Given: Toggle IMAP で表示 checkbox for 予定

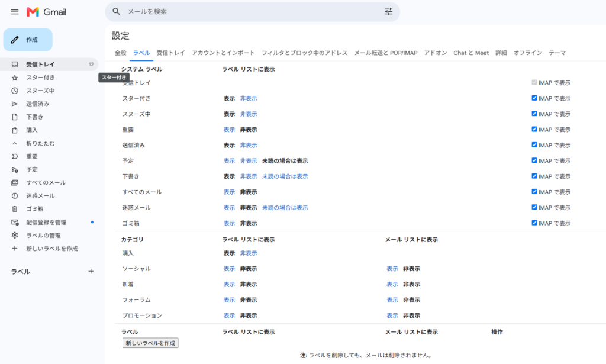Looking at the screenshot, I should [x=534, y=160].
